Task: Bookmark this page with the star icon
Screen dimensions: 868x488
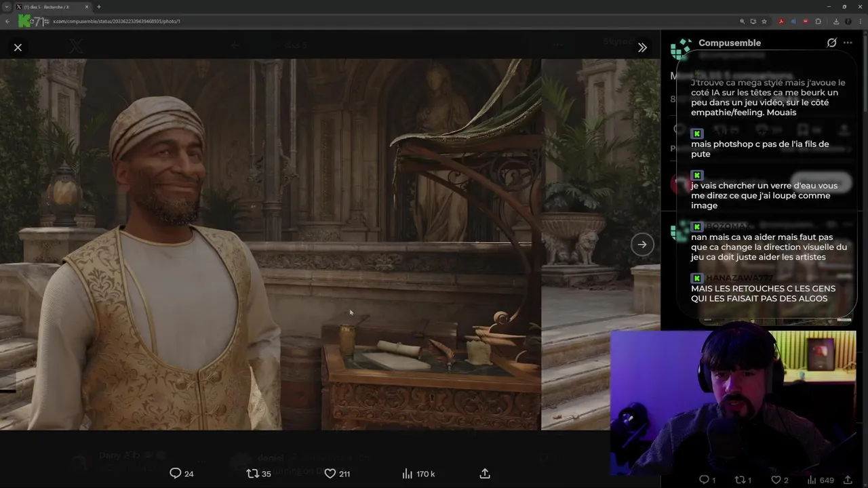Action: pyautogui.click(x=764, y=21)
